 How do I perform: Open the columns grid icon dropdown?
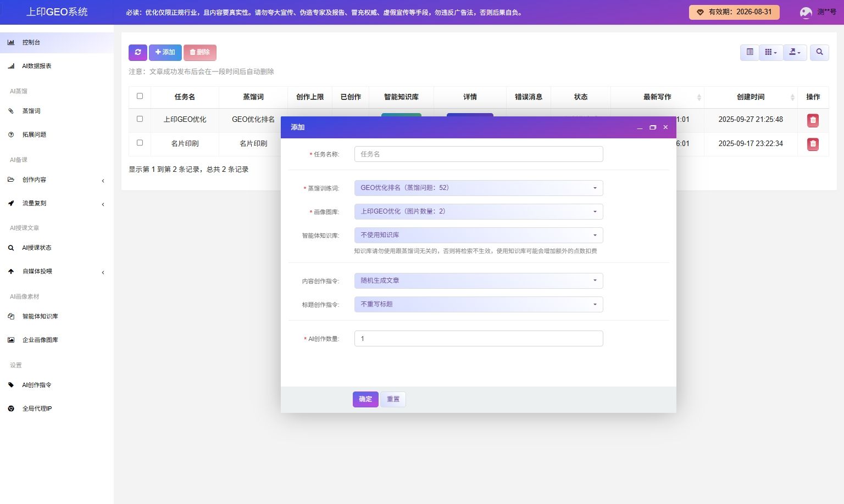(x=771, y=52)
